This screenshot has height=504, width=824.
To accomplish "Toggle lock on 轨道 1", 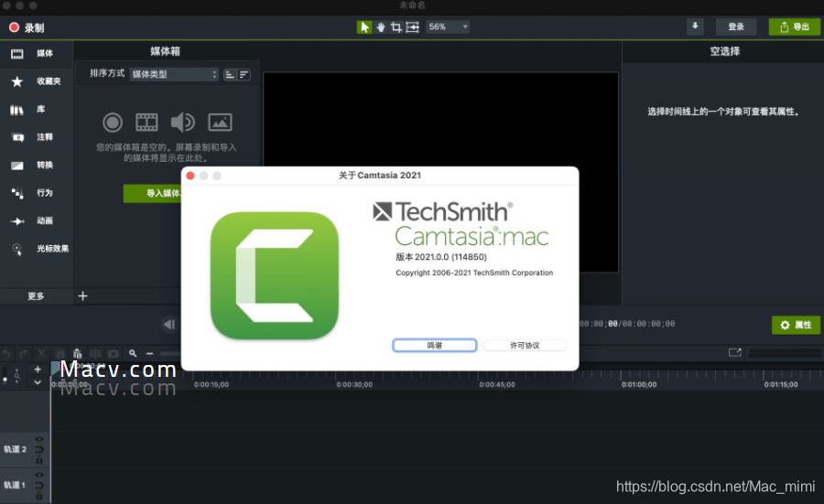I will pyautogui.click(x=39, y=496).
